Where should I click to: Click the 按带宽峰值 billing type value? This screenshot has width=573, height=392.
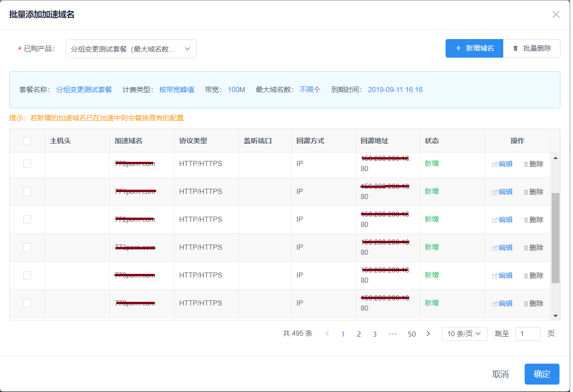point(177,90)
